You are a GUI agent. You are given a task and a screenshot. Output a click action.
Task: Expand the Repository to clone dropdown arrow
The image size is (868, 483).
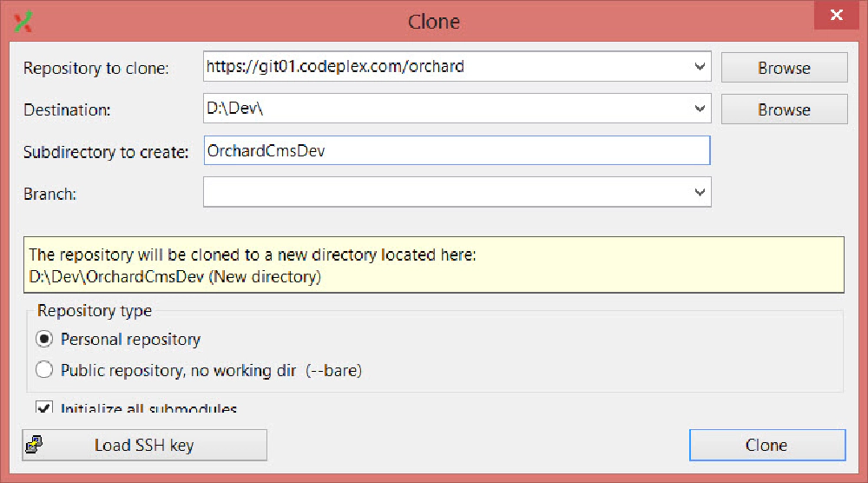(700, 67)
